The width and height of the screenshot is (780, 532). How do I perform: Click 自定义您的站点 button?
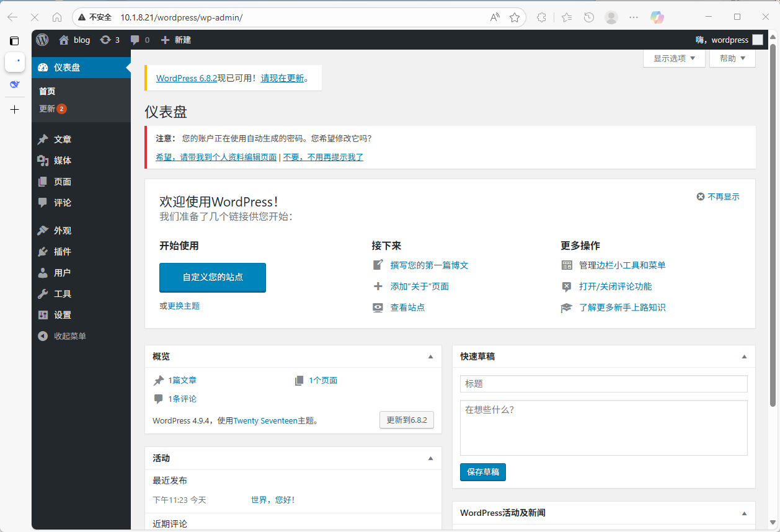[213, 277]
